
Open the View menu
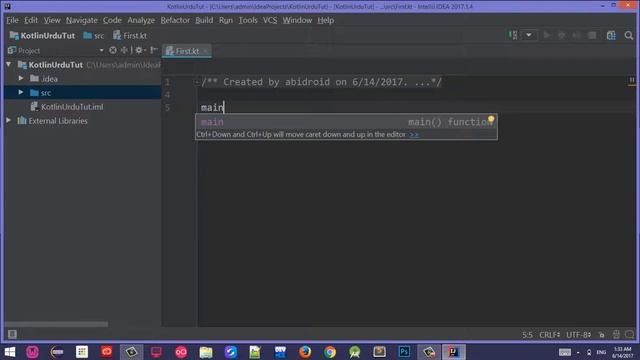52,20
